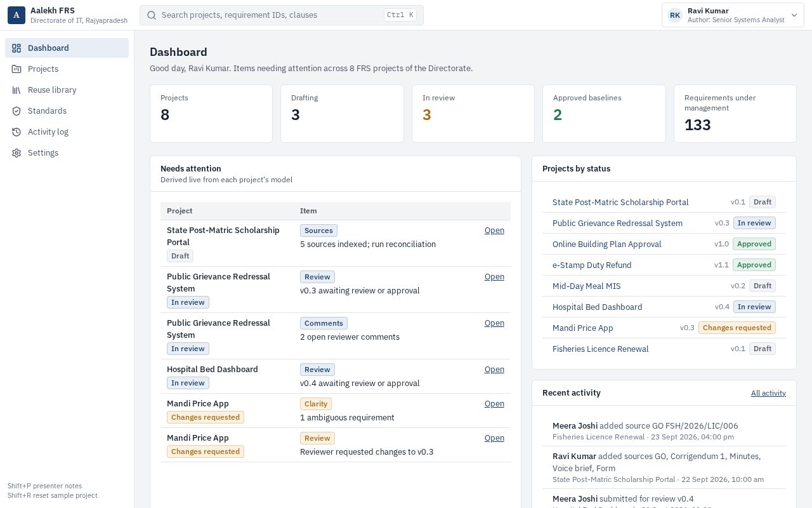Click the Standards shield icon
The height and width of the screenshot is (508, 812).
16,111
